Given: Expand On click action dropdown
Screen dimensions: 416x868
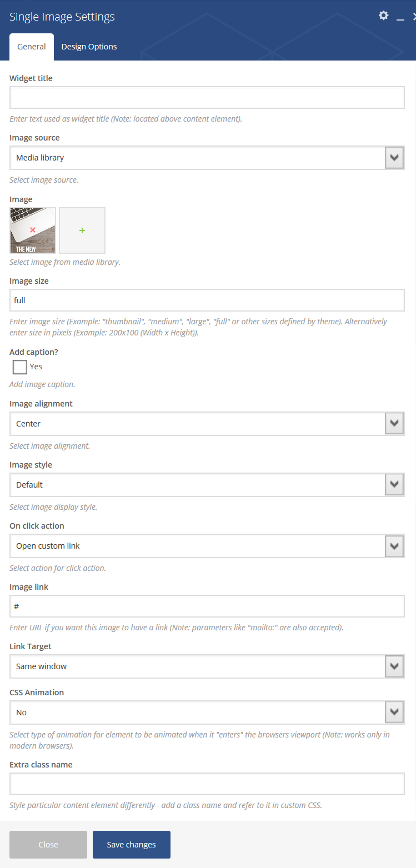Looking at the screenshot, I should pos(207,546).
